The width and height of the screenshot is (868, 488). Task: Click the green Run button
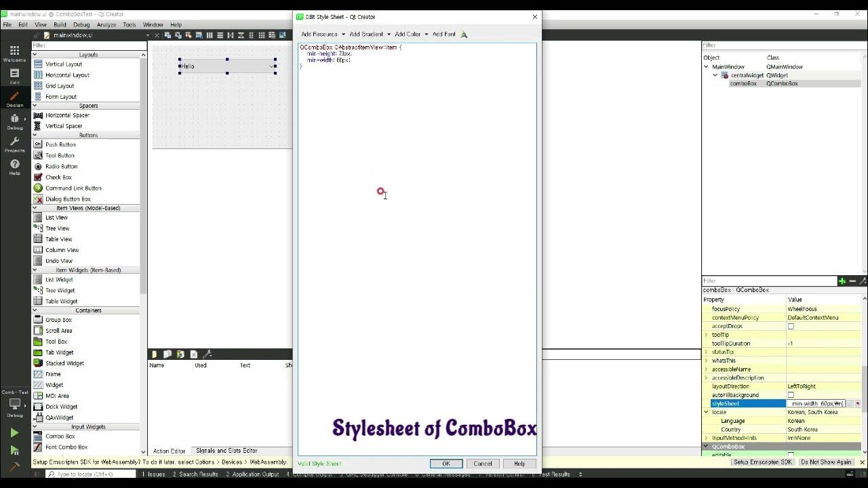(x=14, y=432)
